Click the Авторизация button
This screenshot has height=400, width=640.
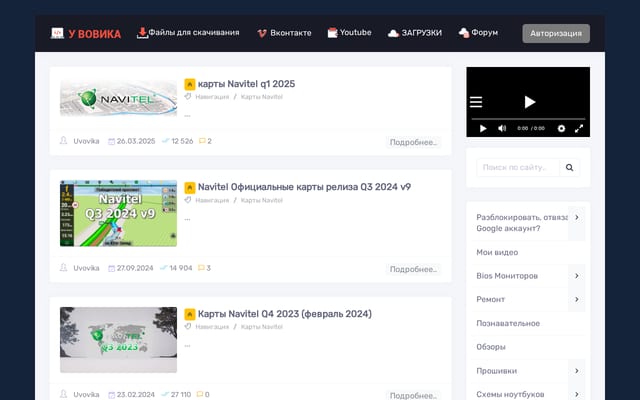[x=556, y=33]
